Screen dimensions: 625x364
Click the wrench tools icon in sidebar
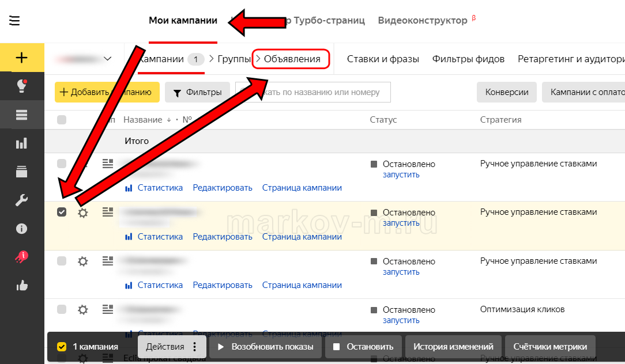tap(22, 200)
